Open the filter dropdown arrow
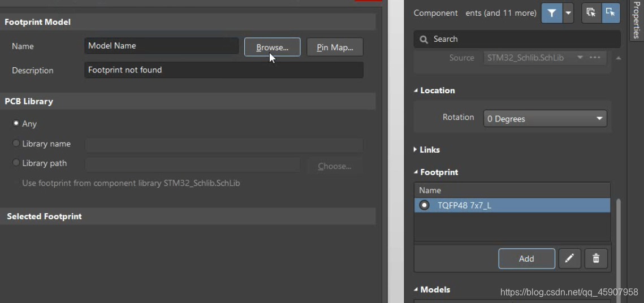This screenshot has width=644, height=303. [x=568, y=13]
